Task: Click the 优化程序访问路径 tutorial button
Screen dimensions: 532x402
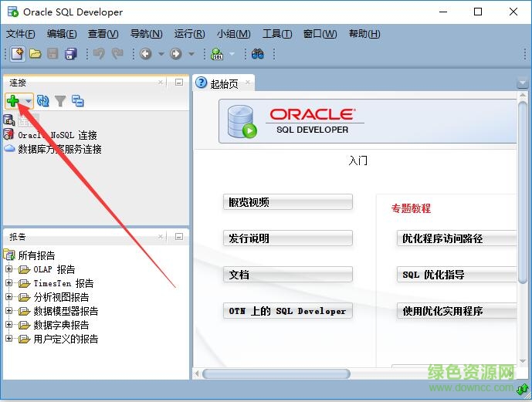Action: (456, 238)
